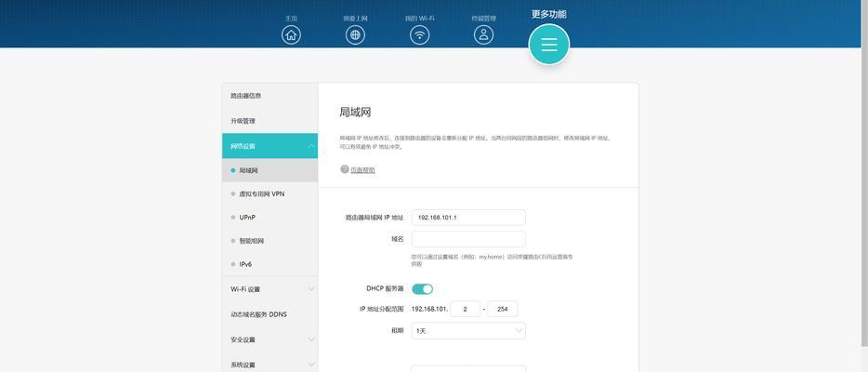This screenshot has height=372, width=868.
Task: Select the 局域网 submenu item
Action: pos(270,170)
